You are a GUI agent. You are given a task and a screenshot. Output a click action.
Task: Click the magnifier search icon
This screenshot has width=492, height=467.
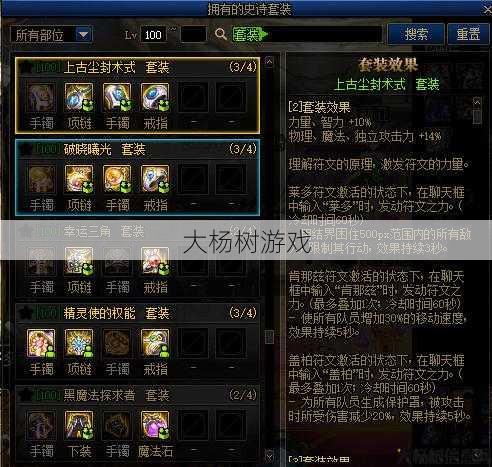pyautogui.click(x=221, y=34)
